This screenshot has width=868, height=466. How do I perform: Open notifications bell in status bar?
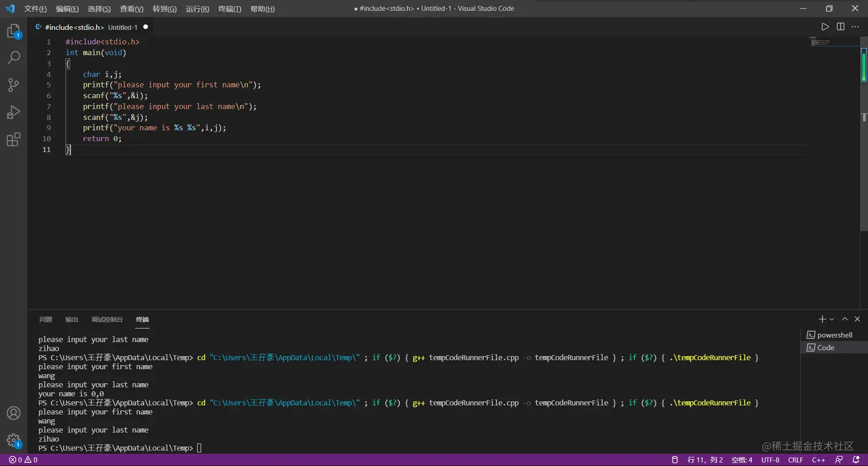tap(856, 460)
